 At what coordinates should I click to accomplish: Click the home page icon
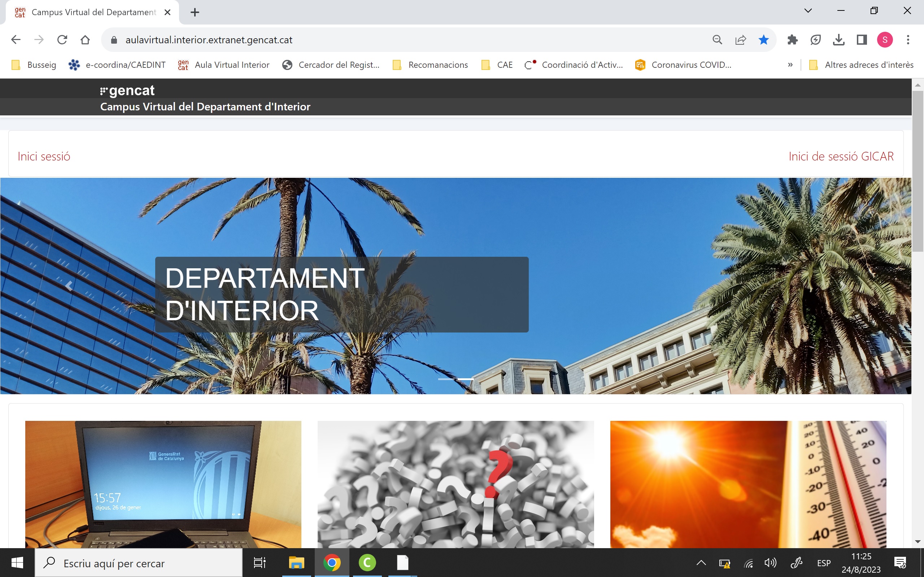85,40
